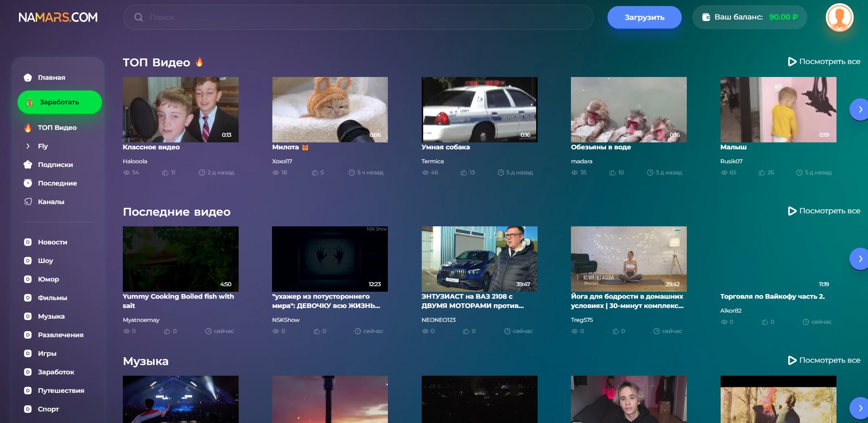
Task: Click the user profile avatar icon
Action: 839,18
